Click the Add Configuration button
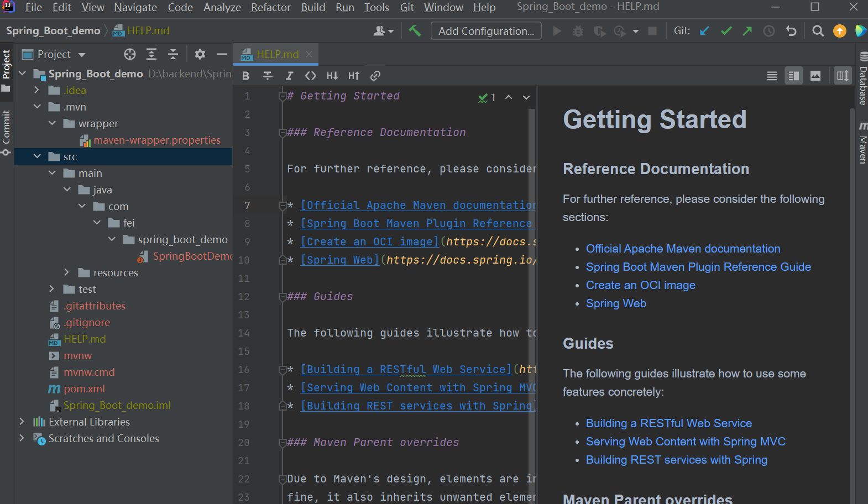Image resolution: width=868 pixels, height=504 pixels. click(x=486, y=31)
